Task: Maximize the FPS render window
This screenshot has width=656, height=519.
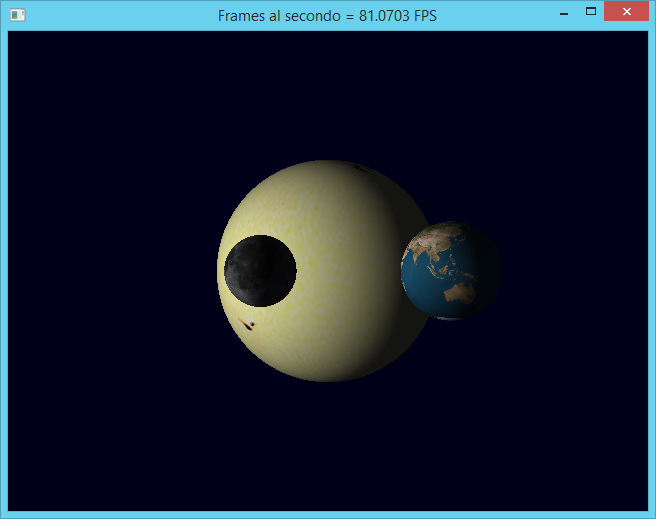Action: [591, 12]
